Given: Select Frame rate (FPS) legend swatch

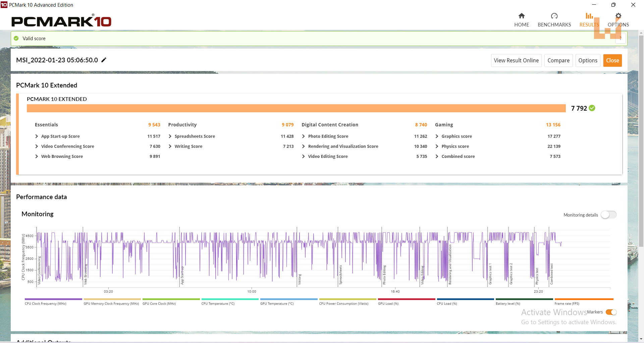Looking at the screenshot, I should [584, 299].
